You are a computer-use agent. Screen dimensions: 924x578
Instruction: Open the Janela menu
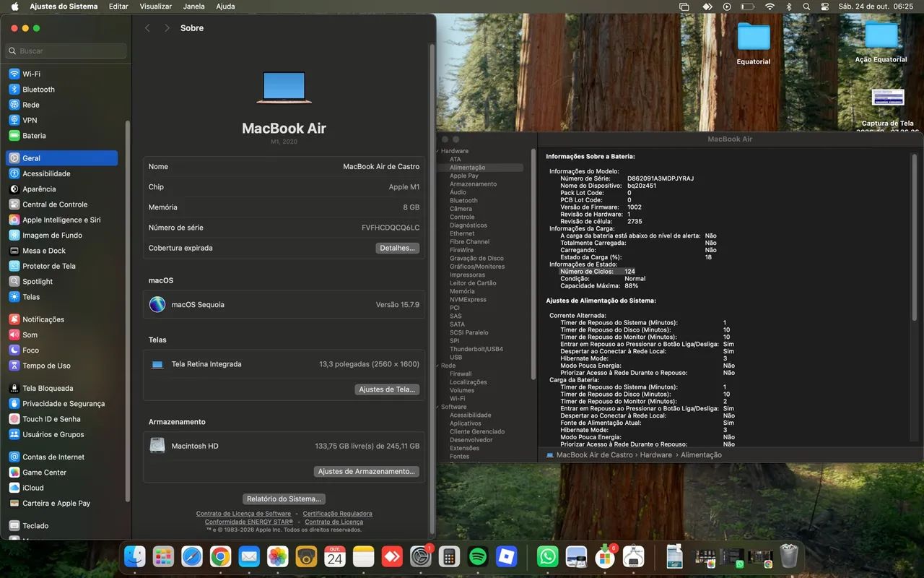click(x=193, y=7)
